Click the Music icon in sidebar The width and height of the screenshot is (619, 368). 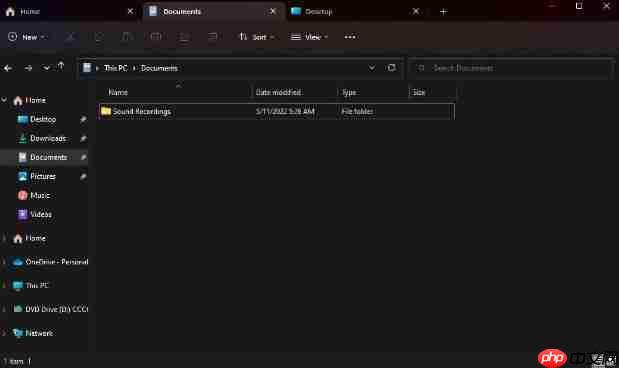tap(23, 195)
